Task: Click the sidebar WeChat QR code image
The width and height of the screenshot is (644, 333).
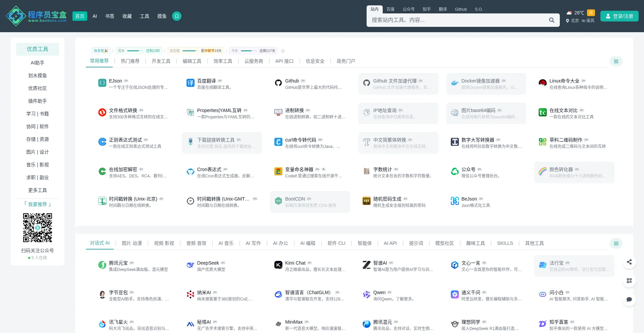Action: (x=38, y=228)
